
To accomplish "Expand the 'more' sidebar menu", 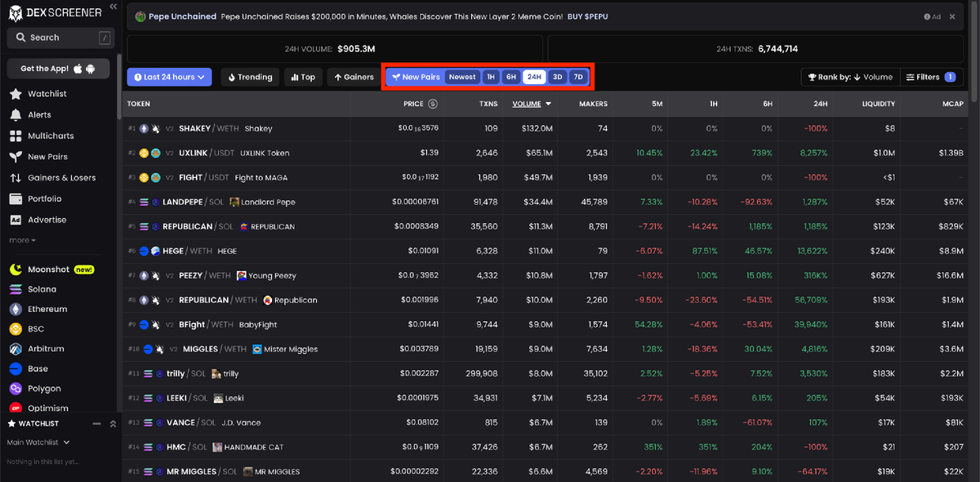I will [x=22, y=240].
